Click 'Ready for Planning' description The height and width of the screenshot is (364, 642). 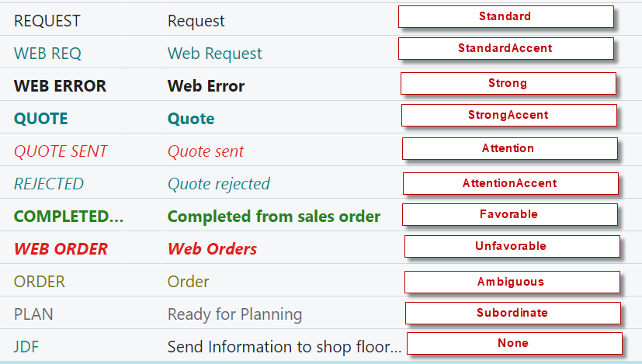[x=234, y=314]
